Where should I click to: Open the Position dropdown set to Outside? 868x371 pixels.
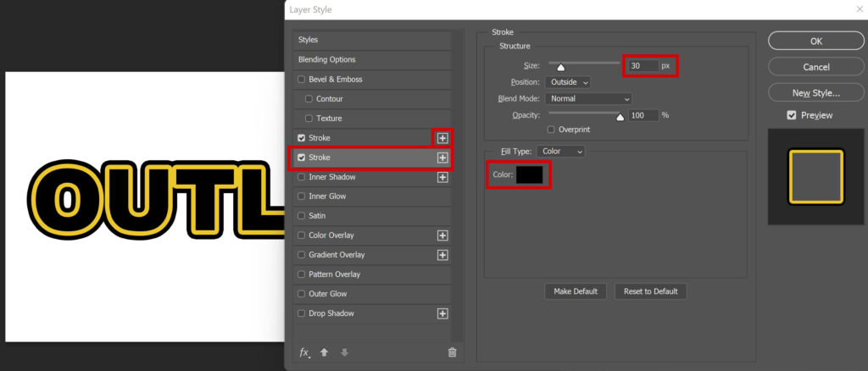coord(567,82)
